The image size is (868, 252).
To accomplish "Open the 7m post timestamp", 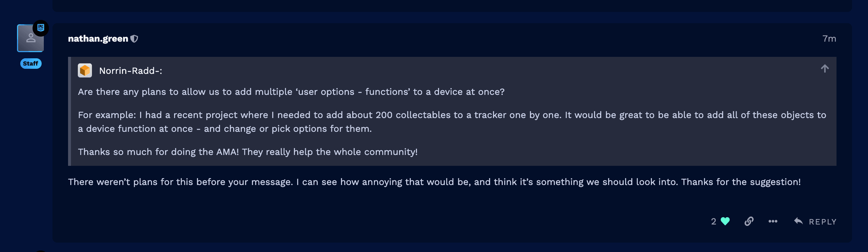I will [829, 39].
